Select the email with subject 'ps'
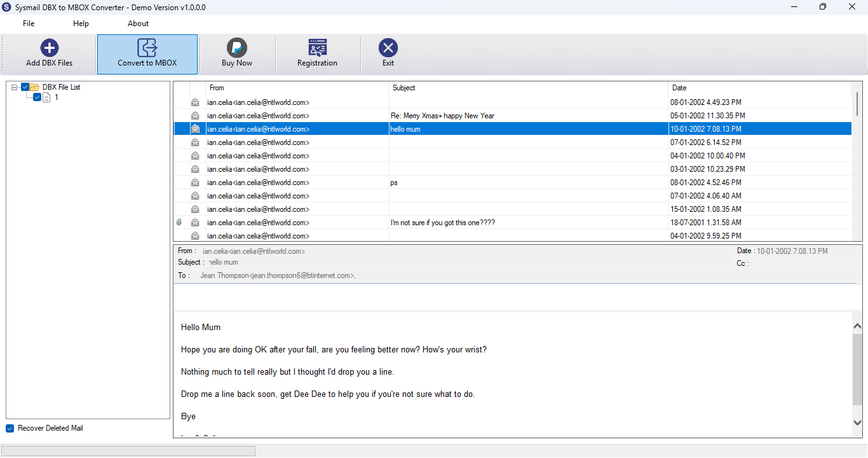Screen dimensions: 868x458 (x=513, y=183)
